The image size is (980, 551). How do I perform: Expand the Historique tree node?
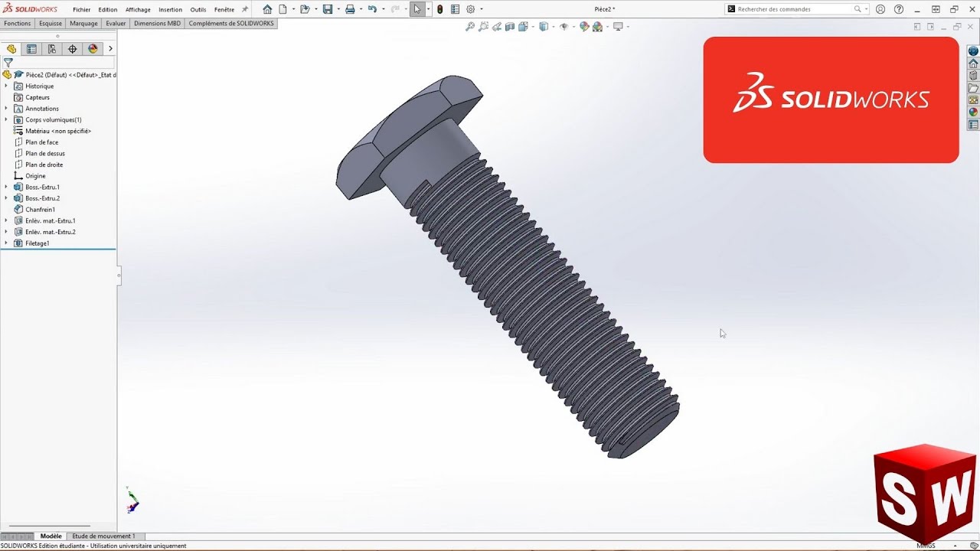tap(6, 86)
